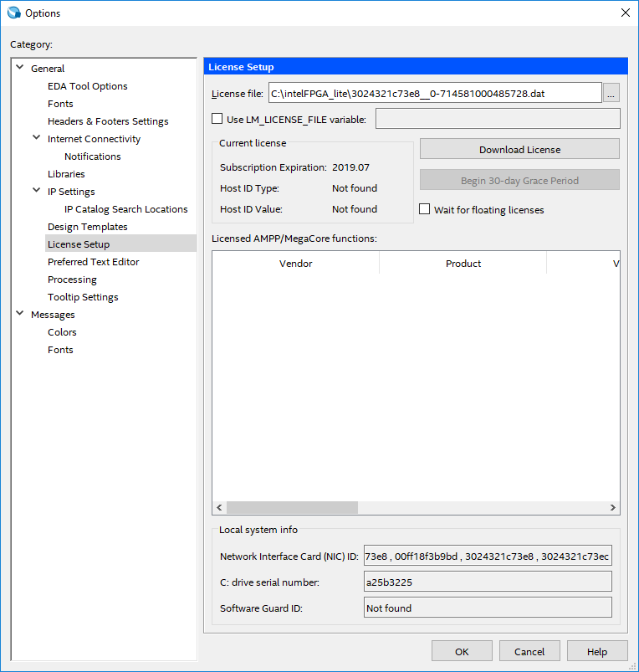
Task: Select Internet Connectivity category
Action: (94, 139)
